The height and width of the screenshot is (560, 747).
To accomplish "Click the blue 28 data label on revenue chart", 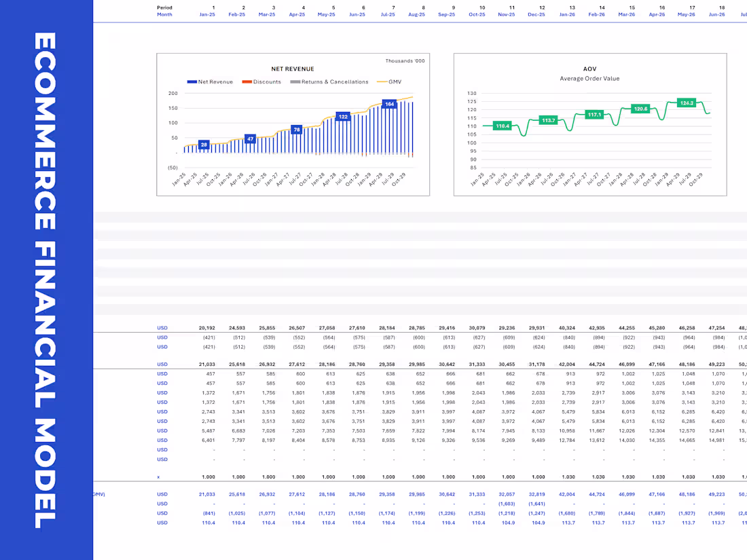I will coord(204,144).
